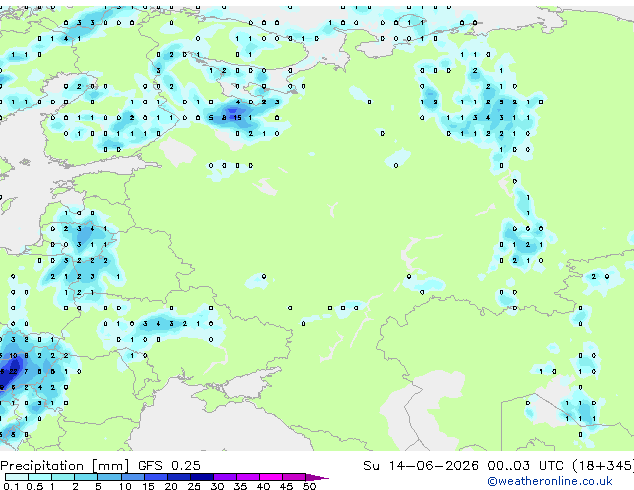
Task: Click the legend scale label '35'
Action: [240, 486]
